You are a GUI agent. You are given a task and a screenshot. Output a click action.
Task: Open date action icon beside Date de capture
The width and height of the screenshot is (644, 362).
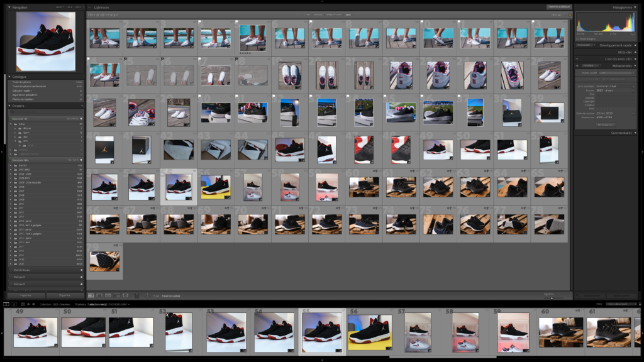point(634,113)
